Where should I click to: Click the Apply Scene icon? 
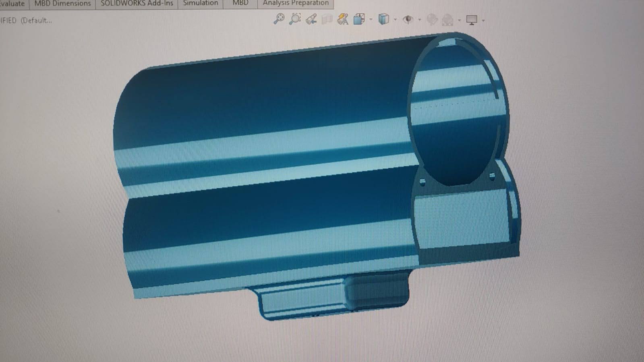point(447,19)
